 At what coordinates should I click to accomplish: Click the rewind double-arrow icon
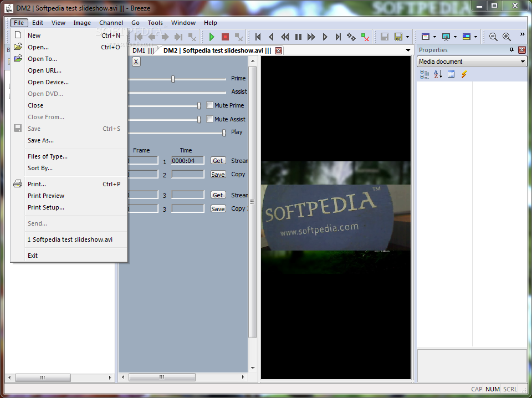285,37
